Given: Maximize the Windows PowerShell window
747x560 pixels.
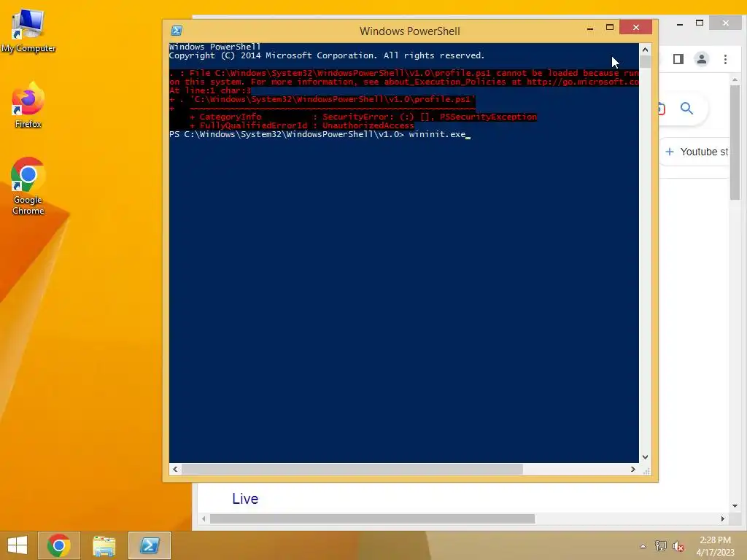Looking at the screenshot, I should point(610,28).
